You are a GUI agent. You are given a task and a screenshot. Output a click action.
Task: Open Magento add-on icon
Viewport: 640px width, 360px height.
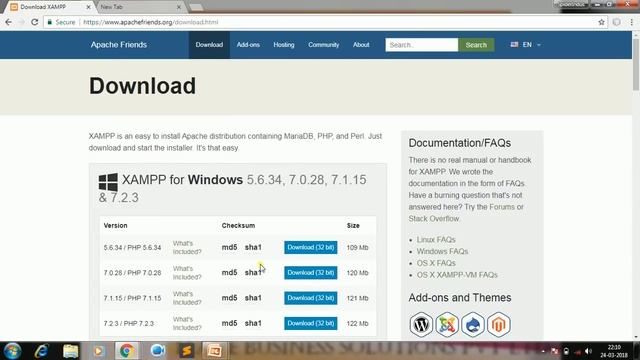pyautogui.click(x=498, y=324)
